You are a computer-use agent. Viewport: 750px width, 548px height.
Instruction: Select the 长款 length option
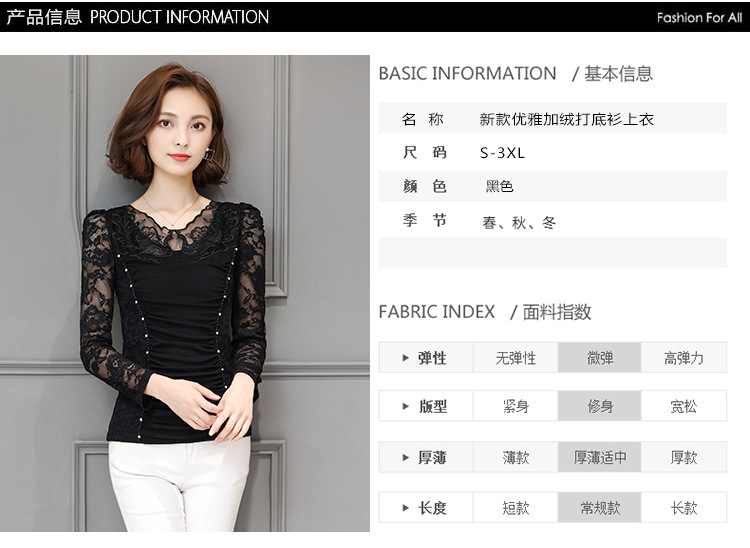684,508
